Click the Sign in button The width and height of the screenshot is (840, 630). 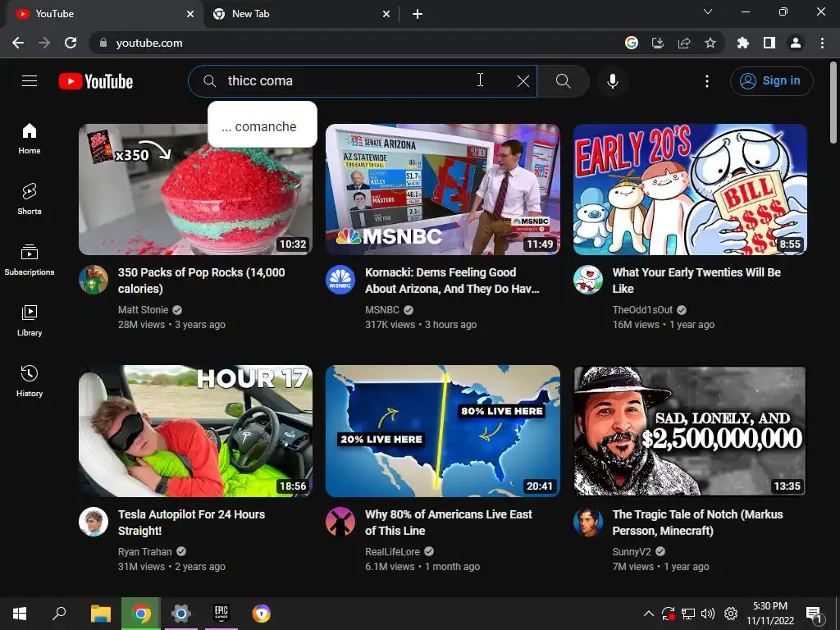(771, 81)
